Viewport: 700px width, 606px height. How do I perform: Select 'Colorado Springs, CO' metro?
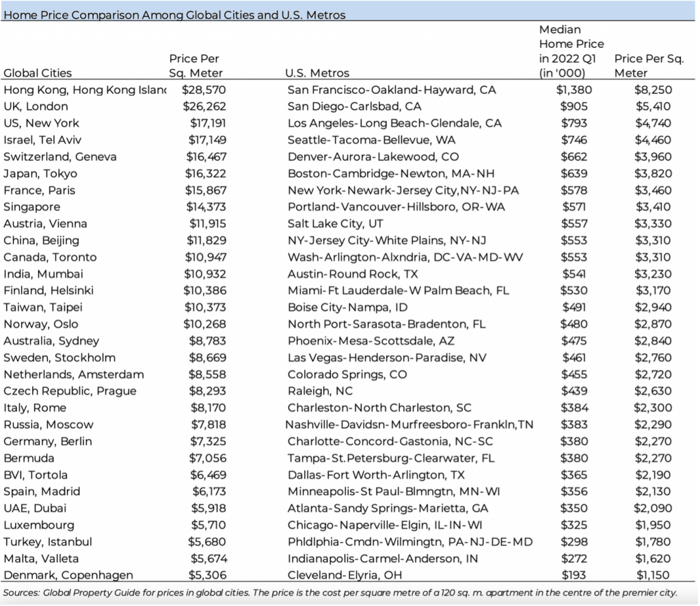click(x=347, y=375)
